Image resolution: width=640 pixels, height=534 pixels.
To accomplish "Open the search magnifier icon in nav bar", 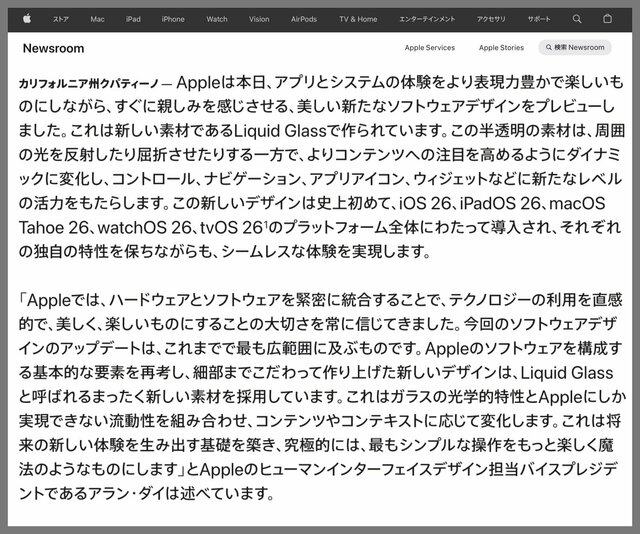I will (x=577, y=19).
